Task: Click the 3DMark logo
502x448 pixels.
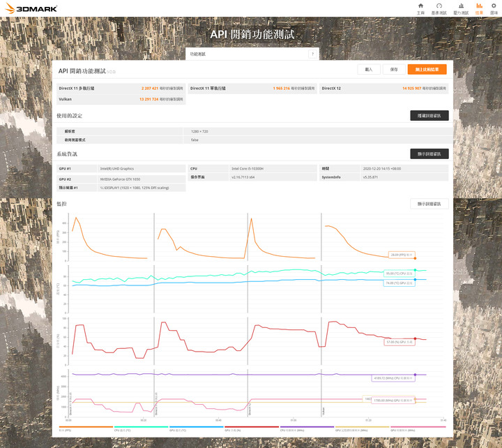Action: click(x=31, y=8)
